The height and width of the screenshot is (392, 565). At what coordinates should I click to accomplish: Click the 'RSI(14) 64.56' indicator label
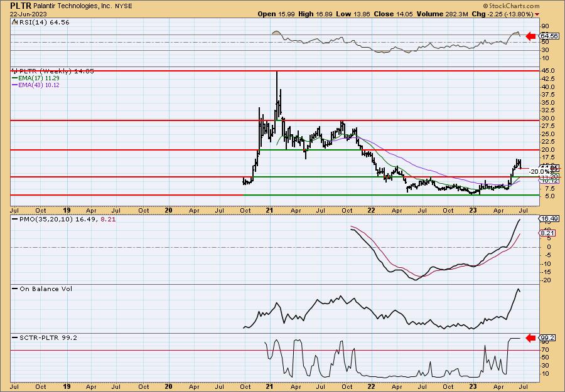(44, 23)
